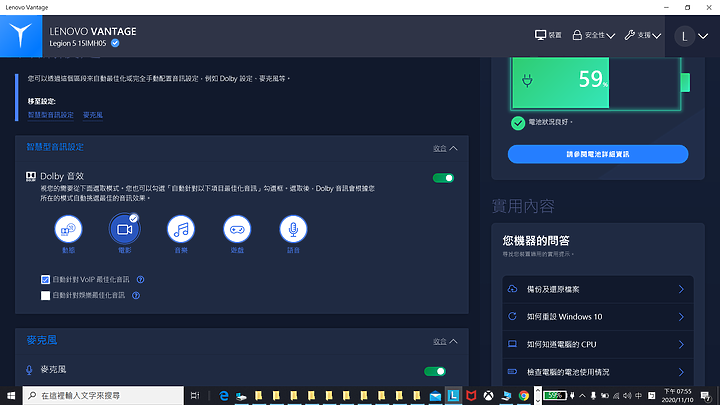Expand the 支援 dropdown menu
The height and width of the screenshot is (405, 720).
point(643,35)
